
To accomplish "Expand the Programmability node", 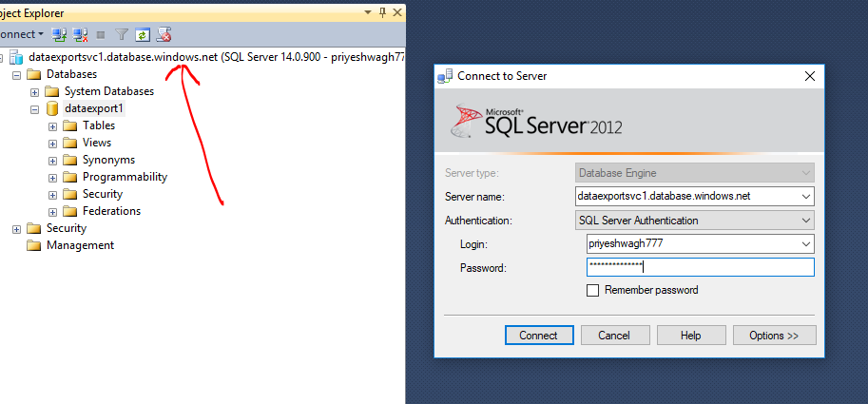I will [x=52, y=178].
